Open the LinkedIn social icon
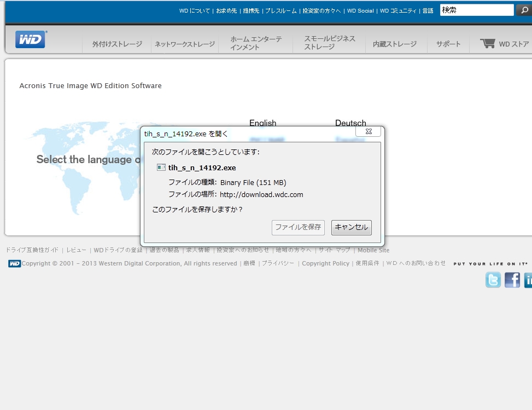This screenshot has height=410, width=532. (x=528, y=280)
